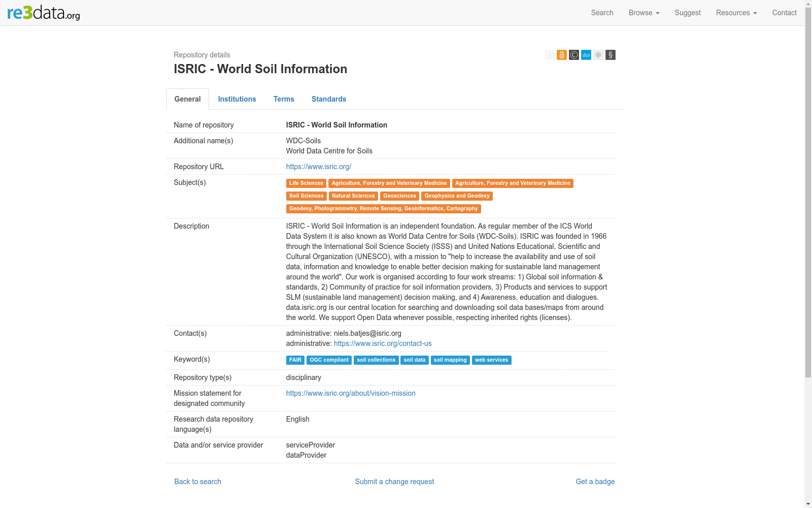Click the soil data keyword tag
This screenshot has width=812, height=508.
click(415, 360)
